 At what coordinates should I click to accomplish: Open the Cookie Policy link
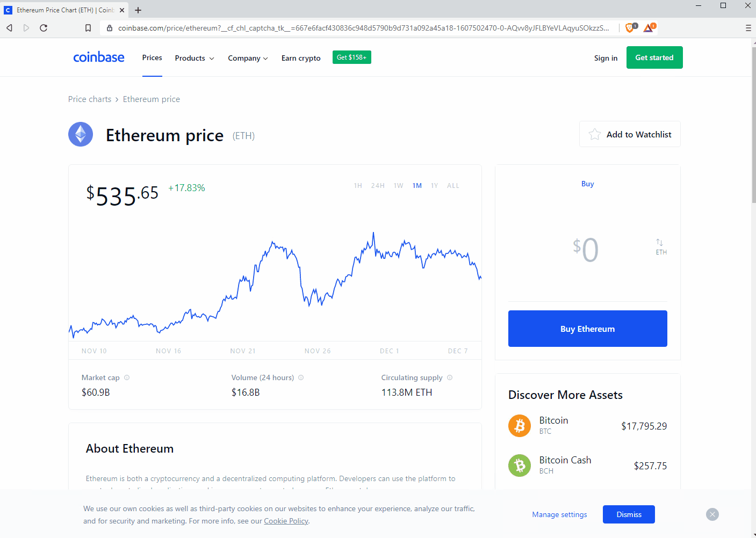(286, 521)
